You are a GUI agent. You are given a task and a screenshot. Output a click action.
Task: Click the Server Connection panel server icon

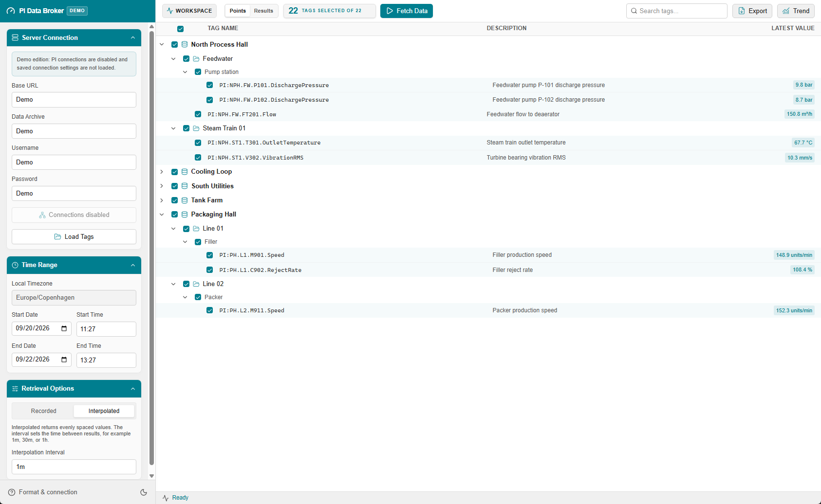click(15, 37)
